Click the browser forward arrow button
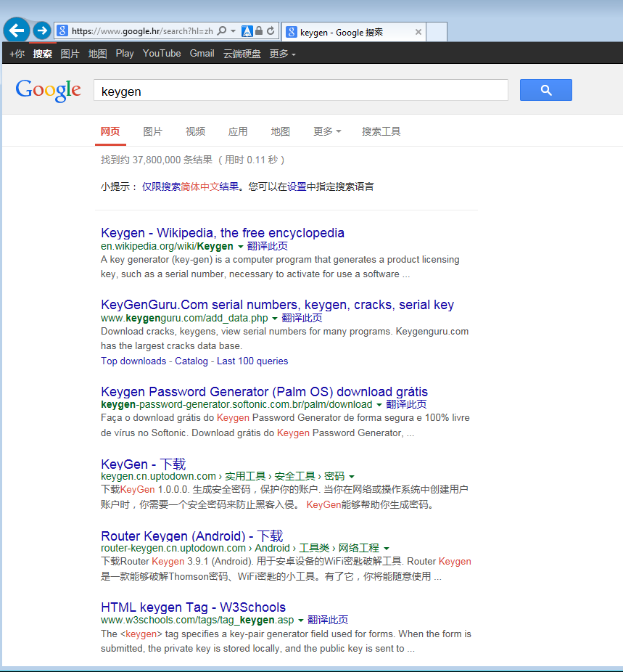The image size is (623, 672). [42, 30]
